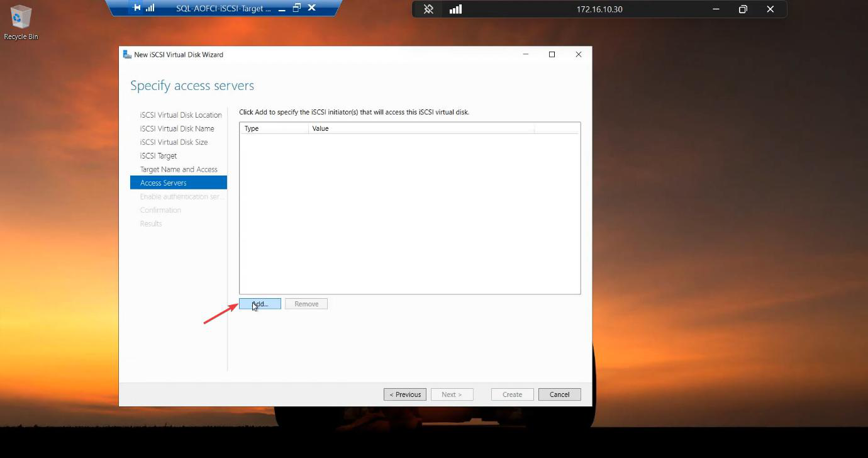This screenshot has width=868, height=458.
Task: Close the SQL-AOFCI-iSCSI-Target remote session
Action: coord(312,8)
